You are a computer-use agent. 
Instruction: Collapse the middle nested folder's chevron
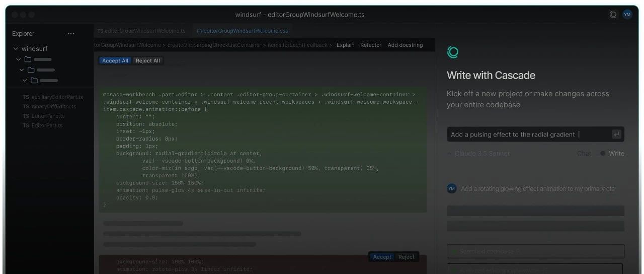point(22,70)
